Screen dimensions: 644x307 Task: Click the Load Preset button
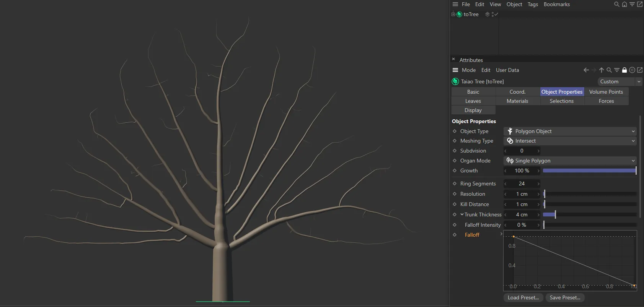point(523,297)
